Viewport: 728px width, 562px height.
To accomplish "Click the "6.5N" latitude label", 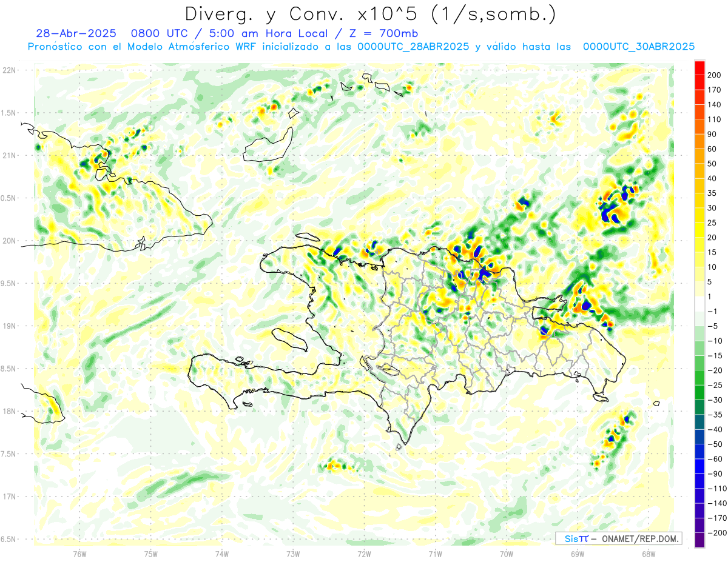I will click(8, 539).
